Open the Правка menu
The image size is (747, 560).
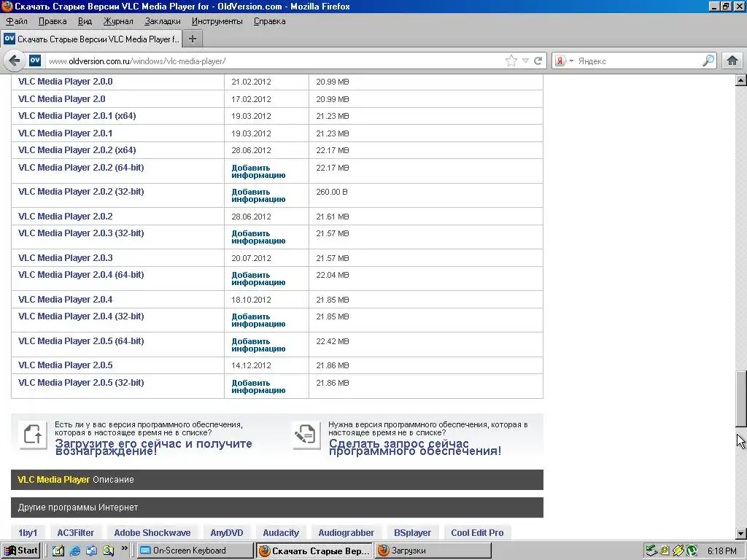(53, 21)
